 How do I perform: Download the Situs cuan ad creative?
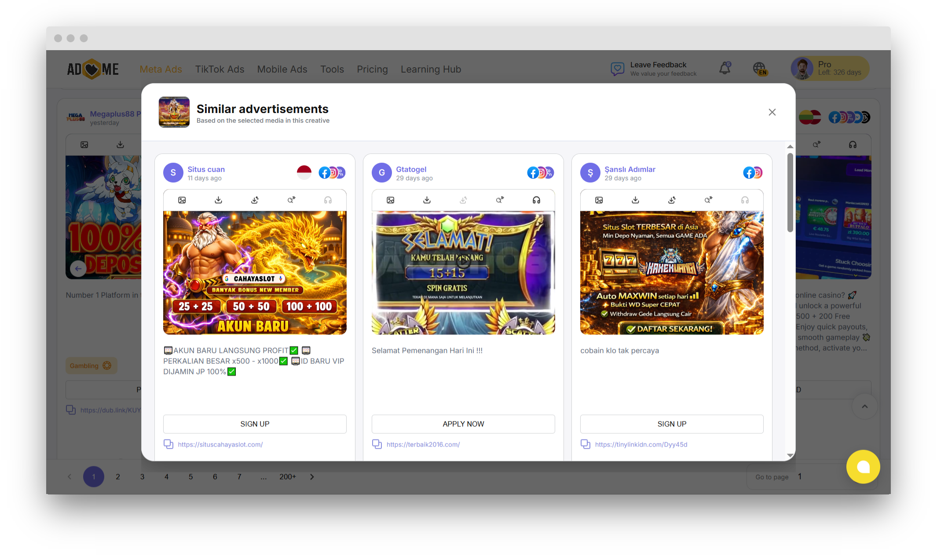pyautogui.click(x=218, y=200)
